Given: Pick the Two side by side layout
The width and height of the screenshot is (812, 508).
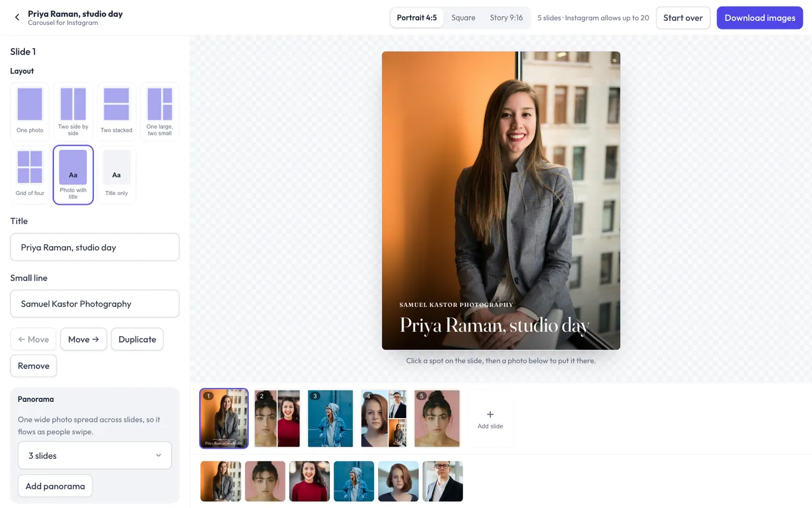Looking at the screenshot, I should pyautogui.click(x=73, y=111).
